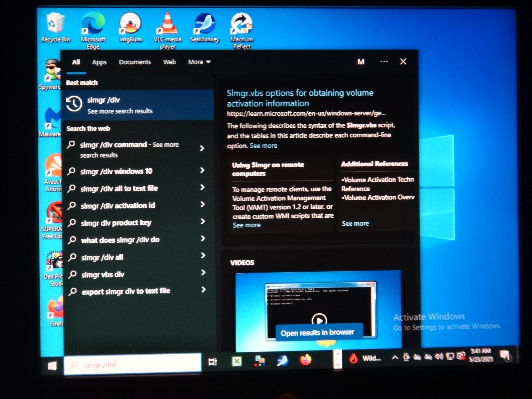Viewport: 532px width, 399px height.
Task: Open the Dell Picture Studio desktop shortcut
Action: click(54, 269)
